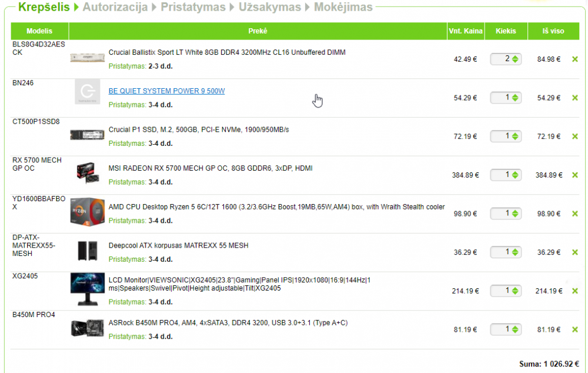Open LCD Monitor VIEWSONIC XG2405 product name
The width and height of the screenshot is (588, 373).
click(240, 284)
